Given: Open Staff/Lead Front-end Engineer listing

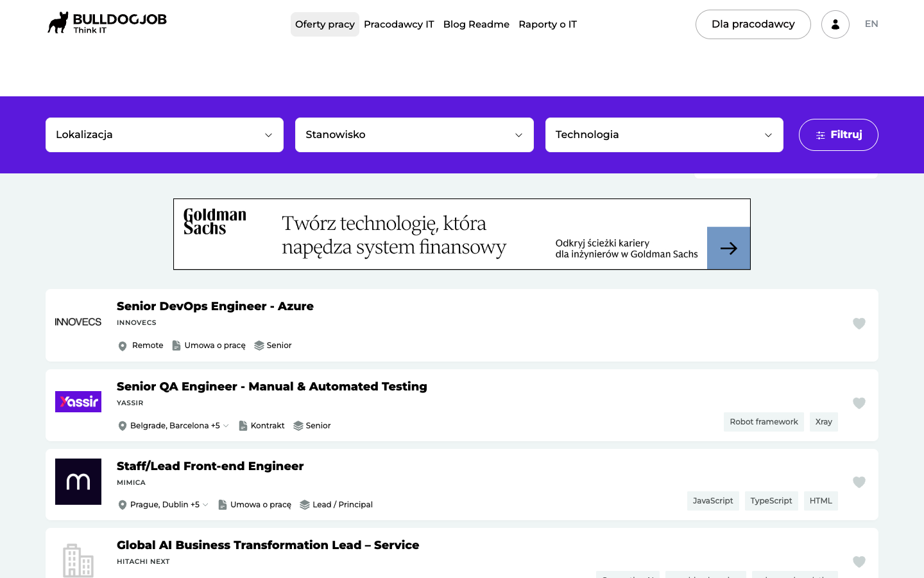Looking at the screenshot, I should tap(210, 466).
